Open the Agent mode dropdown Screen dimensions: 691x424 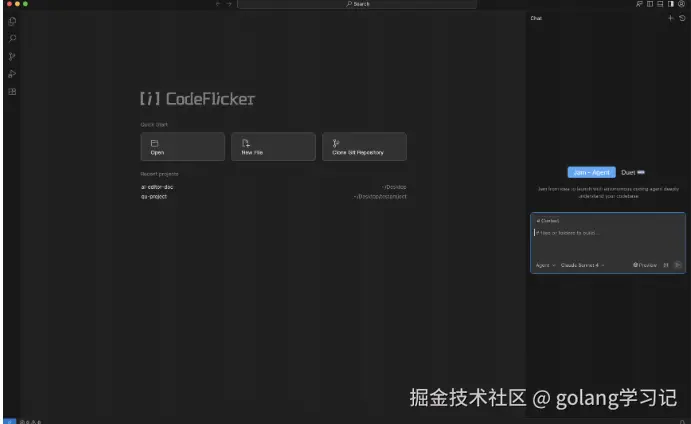(546, 265)
